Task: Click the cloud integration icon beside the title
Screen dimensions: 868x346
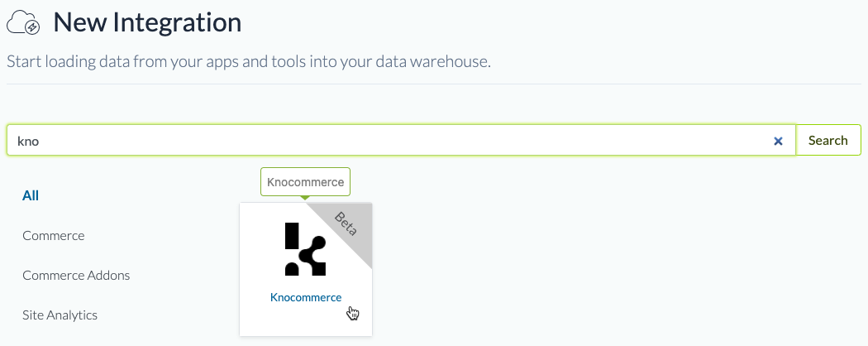Action: 25,24
